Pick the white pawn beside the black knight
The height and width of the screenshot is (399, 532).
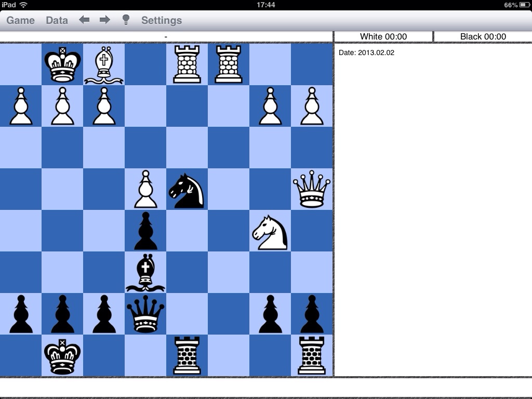145,190
